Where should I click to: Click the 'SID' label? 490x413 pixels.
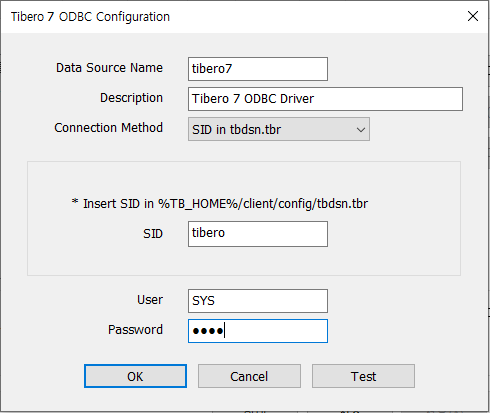153,234
